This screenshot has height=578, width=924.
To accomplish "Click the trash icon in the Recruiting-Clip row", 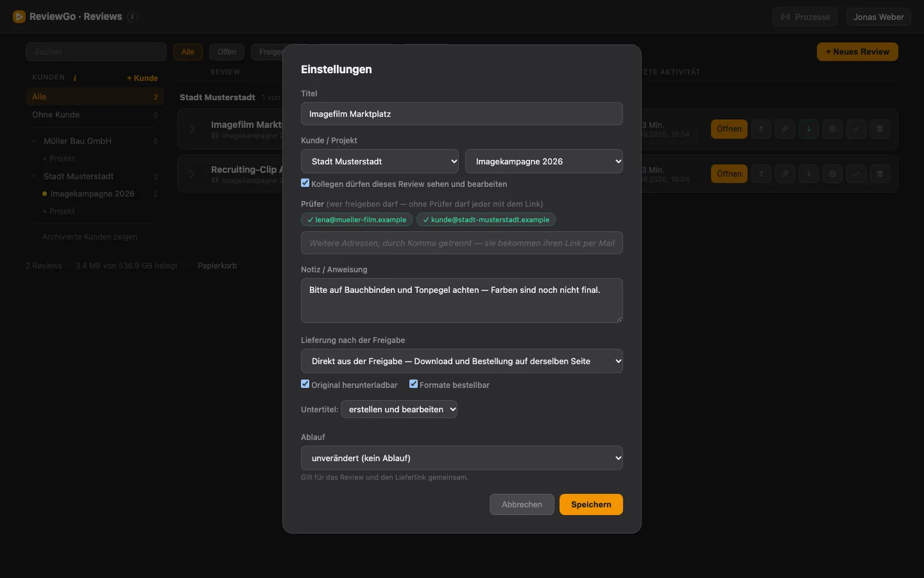I will [x=880, y=174].
